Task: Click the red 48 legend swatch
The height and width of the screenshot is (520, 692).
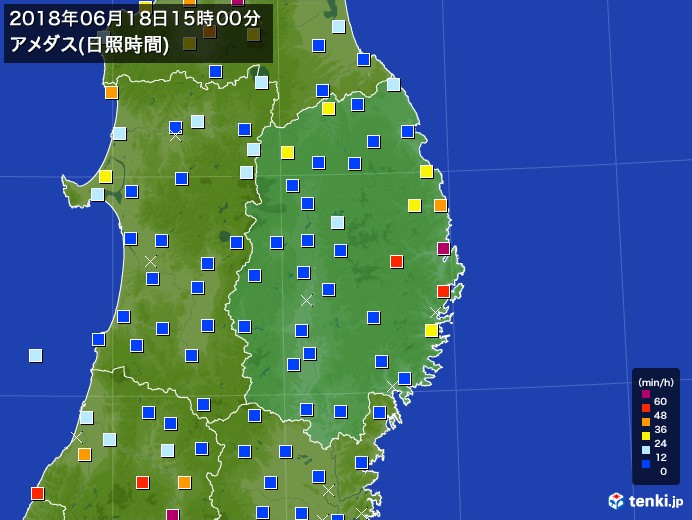Action: click(646, 408)
